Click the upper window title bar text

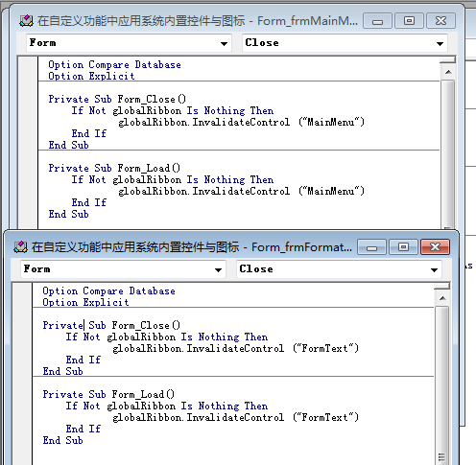198,21
